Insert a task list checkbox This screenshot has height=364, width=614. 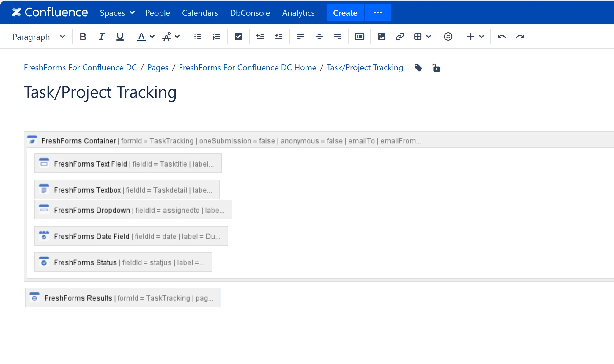[238, 37]
